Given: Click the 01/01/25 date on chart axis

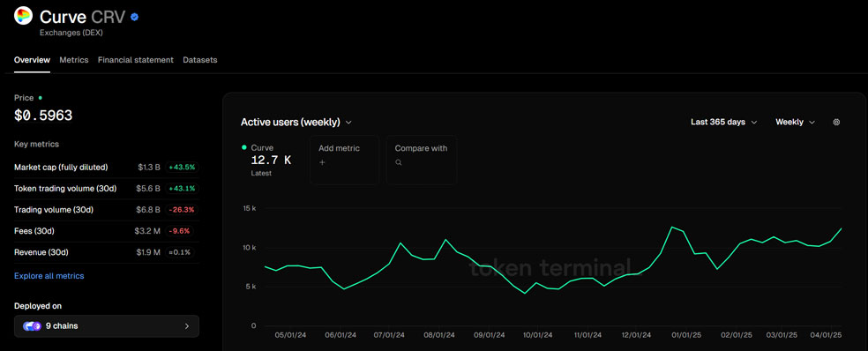Looking at the screenshot, I should (x=685, y=335).
